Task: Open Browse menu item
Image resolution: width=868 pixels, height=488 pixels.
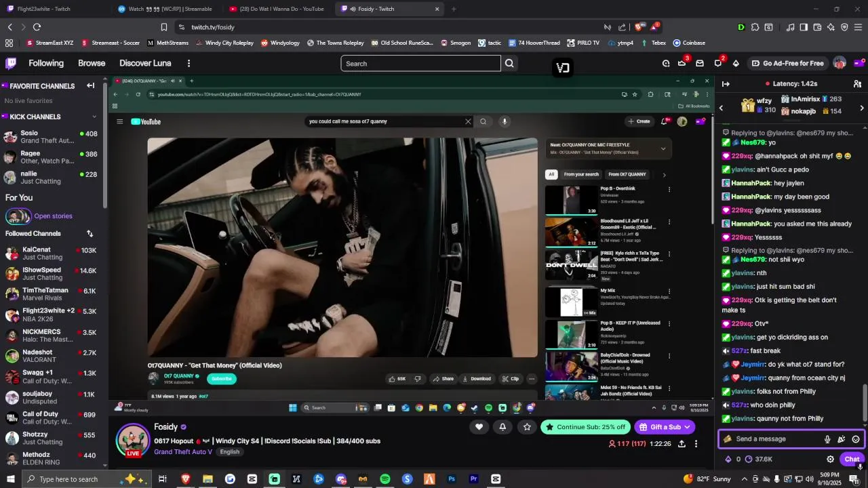Action: pos(92,63)
